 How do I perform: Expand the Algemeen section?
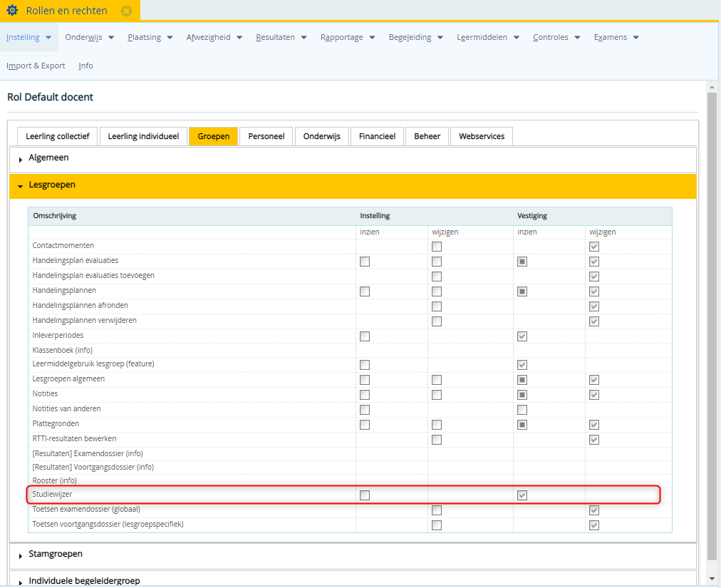(x=353, y=159)
